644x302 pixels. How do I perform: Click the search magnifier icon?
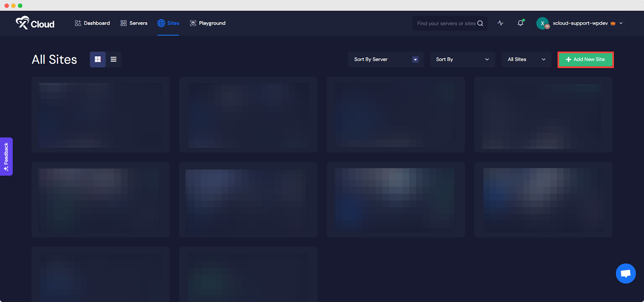[480, 23]
